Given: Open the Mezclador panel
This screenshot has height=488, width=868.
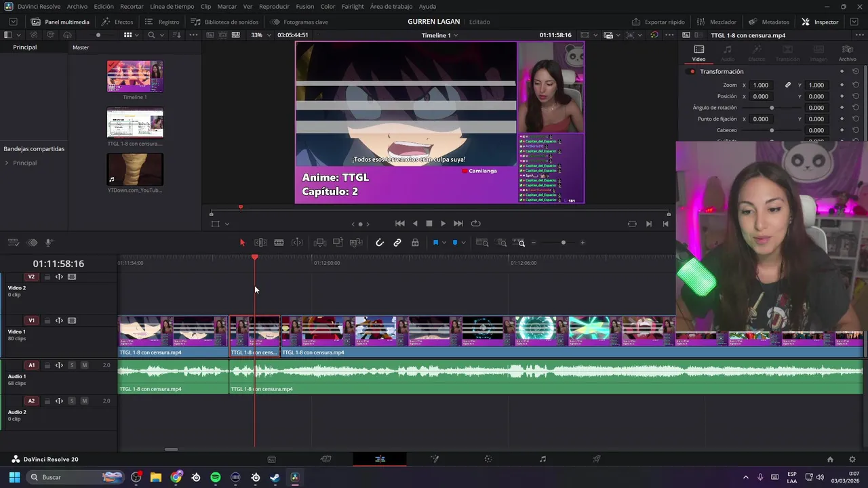Looking at the screenshot, I should tap(716, 22).
